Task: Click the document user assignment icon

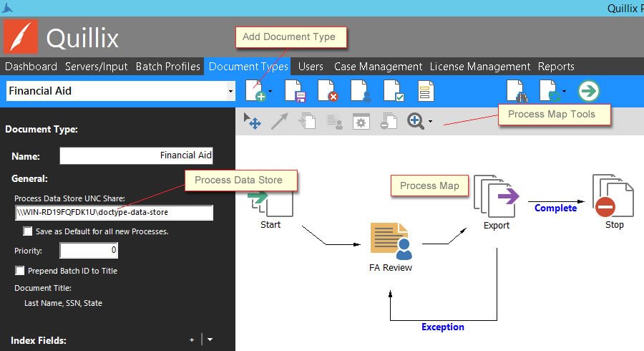Action: [361, 91]
